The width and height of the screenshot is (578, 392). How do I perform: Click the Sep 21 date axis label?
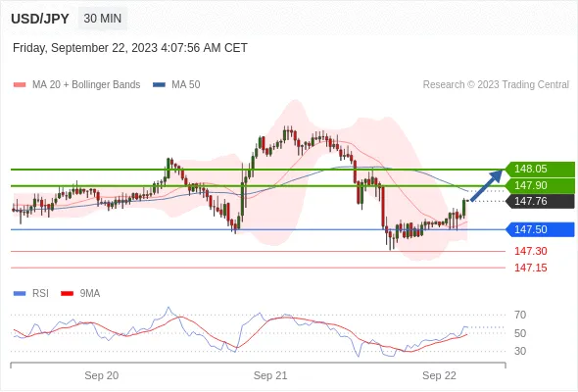[x=270, y=375]
